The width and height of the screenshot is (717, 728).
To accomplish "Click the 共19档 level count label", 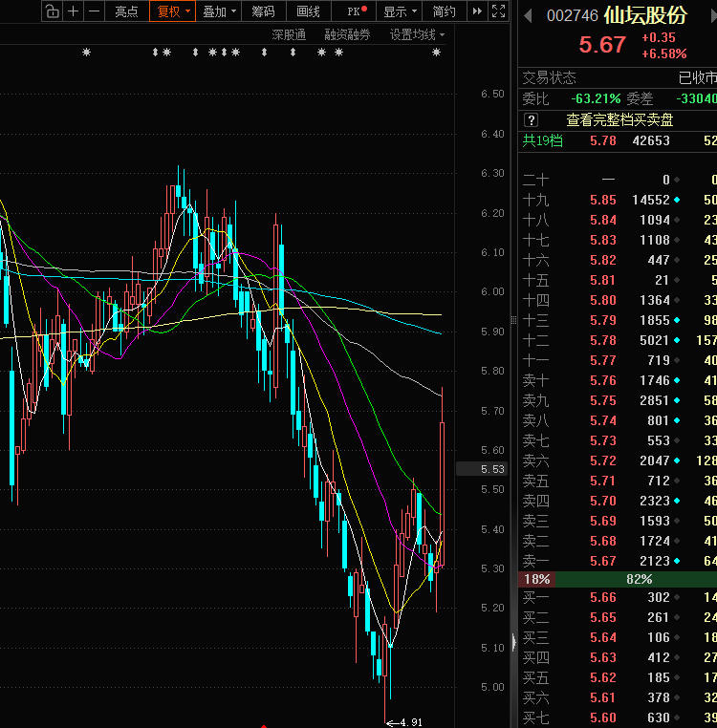I will (542, 140).
